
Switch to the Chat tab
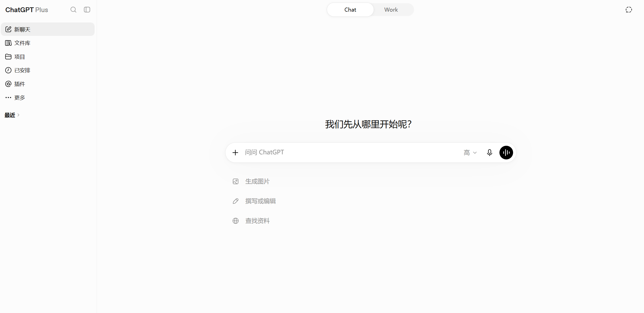350,10
